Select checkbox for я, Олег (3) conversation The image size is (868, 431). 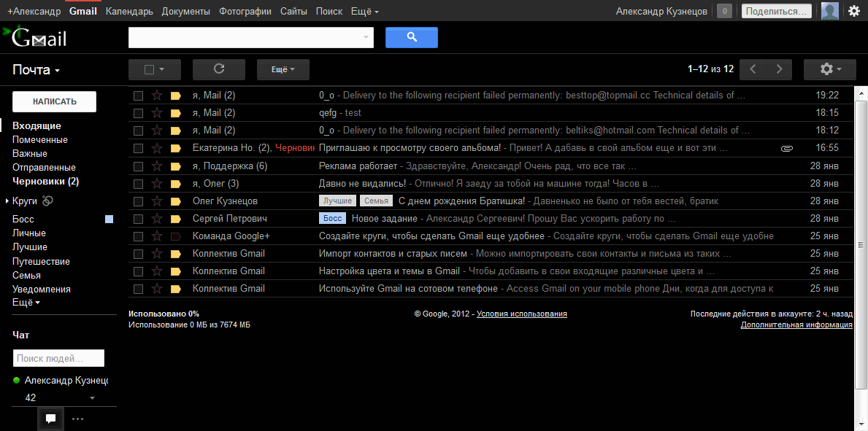point(139,183)
